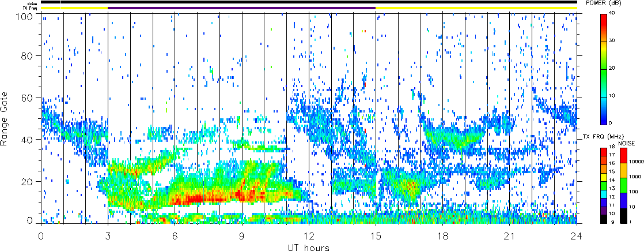The image size is (644, 251).
Task: Click the 'UT hours' x-axis title
Action: (308, 247)
